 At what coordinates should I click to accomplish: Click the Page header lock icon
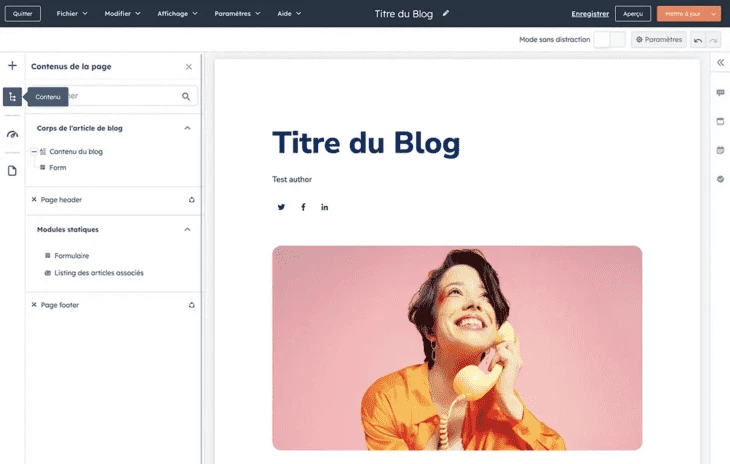[x=191, y=200]
